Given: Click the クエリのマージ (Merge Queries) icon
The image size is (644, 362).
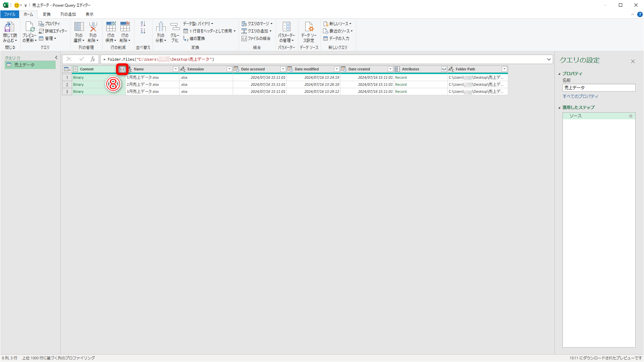Looking at the screenshot, I should tap(257, 23).
